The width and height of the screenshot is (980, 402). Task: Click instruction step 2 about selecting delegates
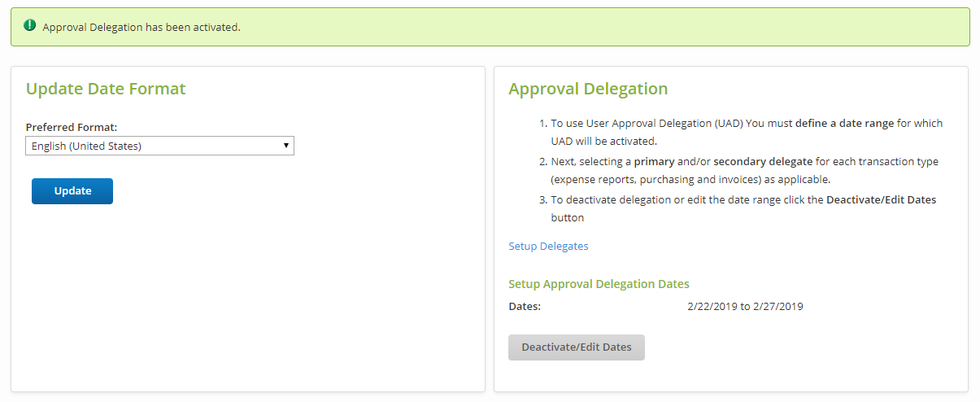click(743, 170)
